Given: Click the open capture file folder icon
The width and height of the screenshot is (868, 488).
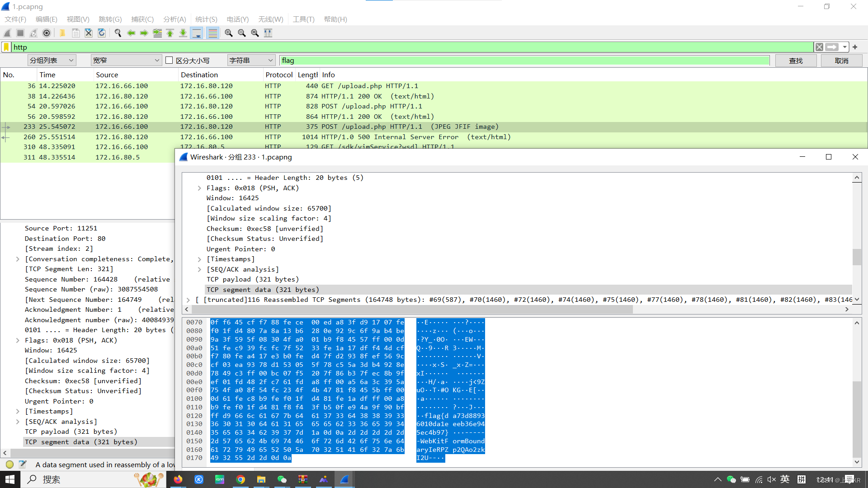Looking at the screenshot, I should click(62, 33).
